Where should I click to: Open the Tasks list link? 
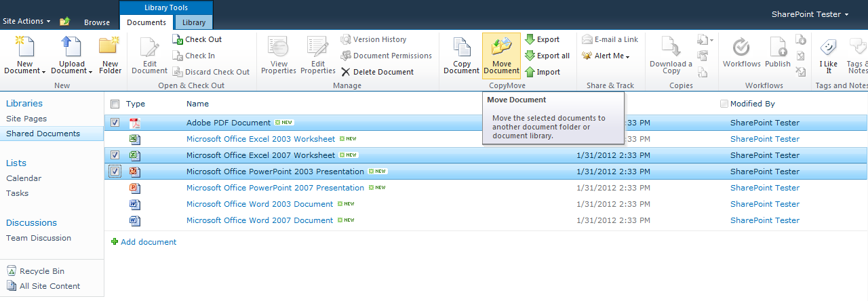pos(17,193)
